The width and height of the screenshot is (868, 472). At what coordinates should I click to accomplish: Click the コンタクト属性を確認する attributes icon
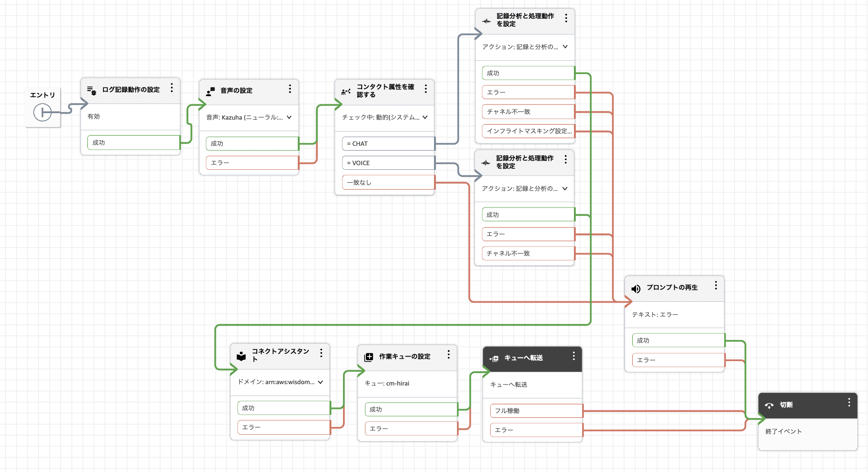(x=346, y=92)
